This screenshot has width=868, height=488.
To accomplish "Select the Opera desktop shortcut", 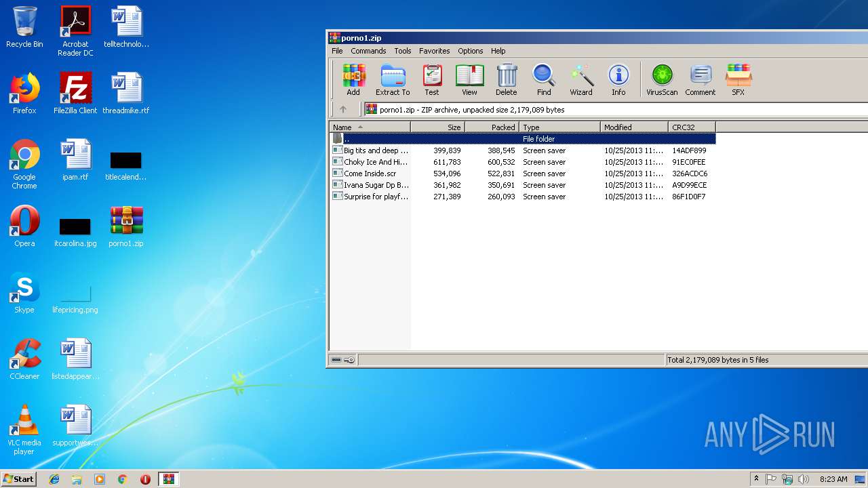I will [24, 226].
